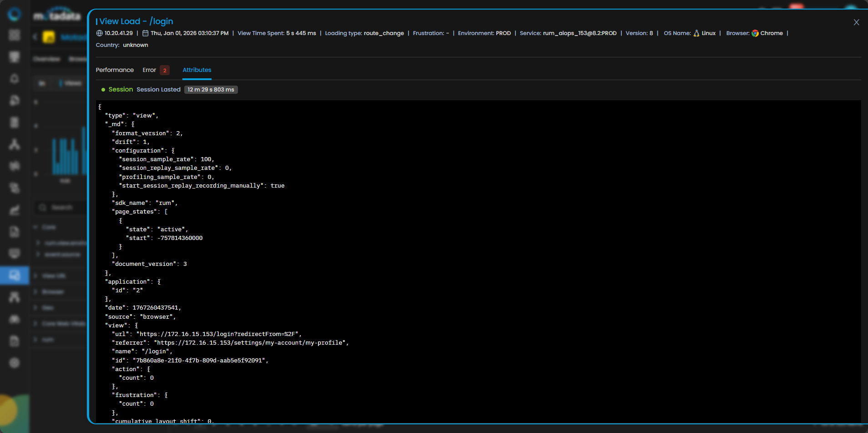
Task: Click the blurred Search field in left panel
Action: [x=61, y=208]
